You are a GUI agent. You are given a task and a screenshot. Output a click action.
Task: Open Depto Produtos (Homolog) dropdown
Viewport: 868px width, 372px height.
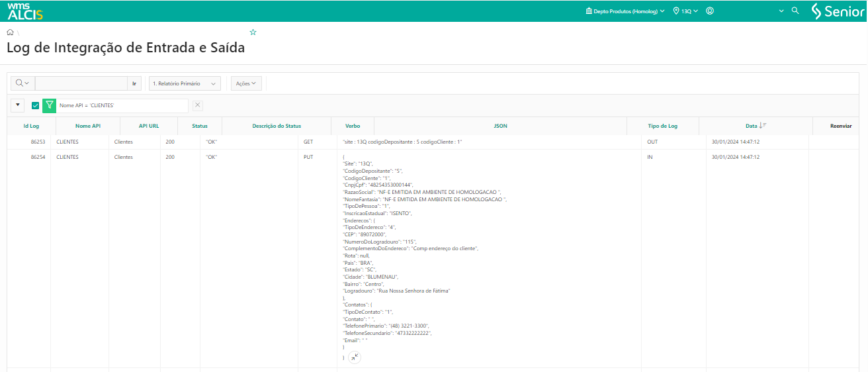(625, 11)
